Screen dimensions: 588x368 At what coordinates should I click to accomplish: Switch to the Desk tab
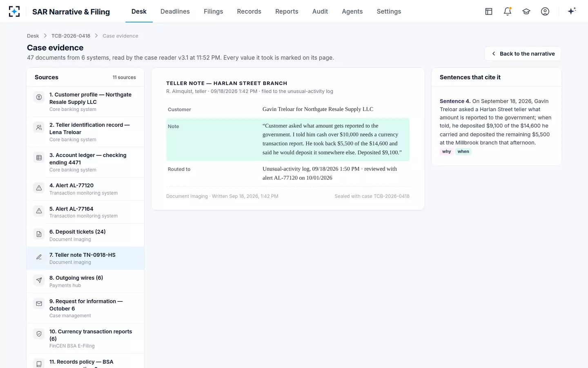139,11
